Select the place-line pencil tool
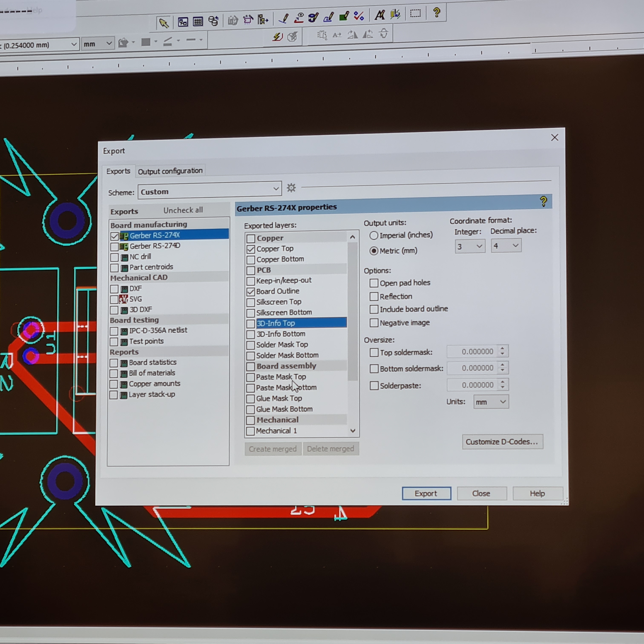The width and height of the screenshot is (644, 644). [284, 18]
